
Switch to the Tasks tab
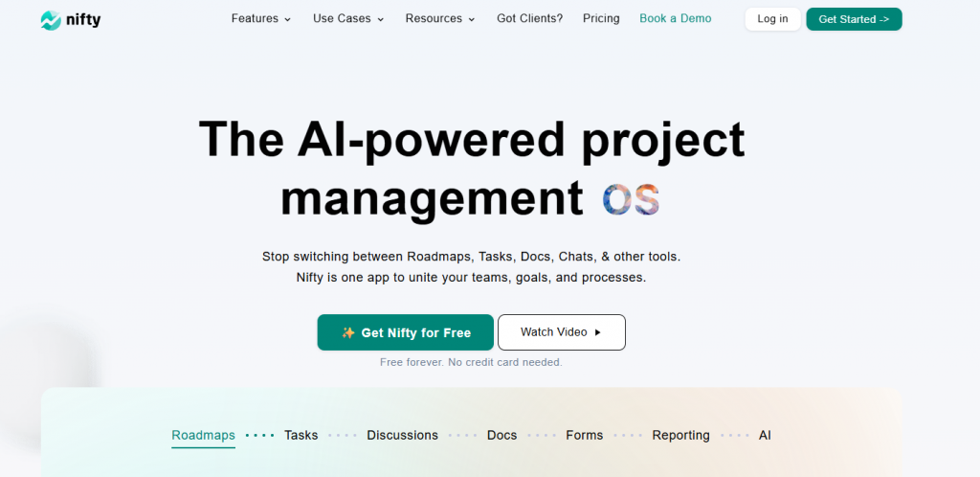301,435
